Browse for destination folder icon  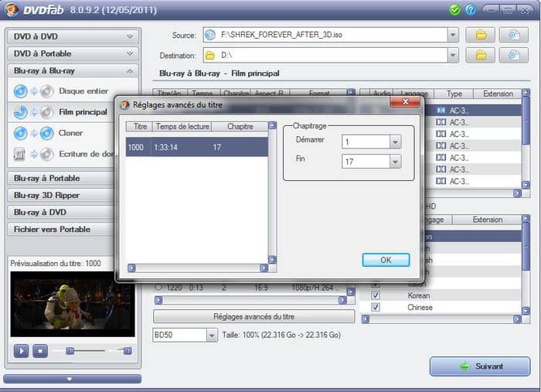coord(481,55)
